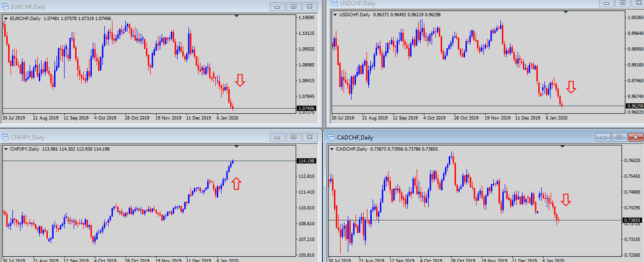Viewport: 644px width, 262px height.
Task: Minimize the CADCHF,Daily chart window
Action: 603,137
